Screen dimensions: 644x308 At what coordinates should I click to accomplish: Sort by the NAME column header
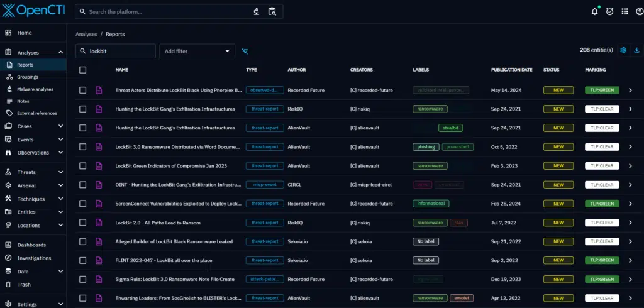point(121,70)
